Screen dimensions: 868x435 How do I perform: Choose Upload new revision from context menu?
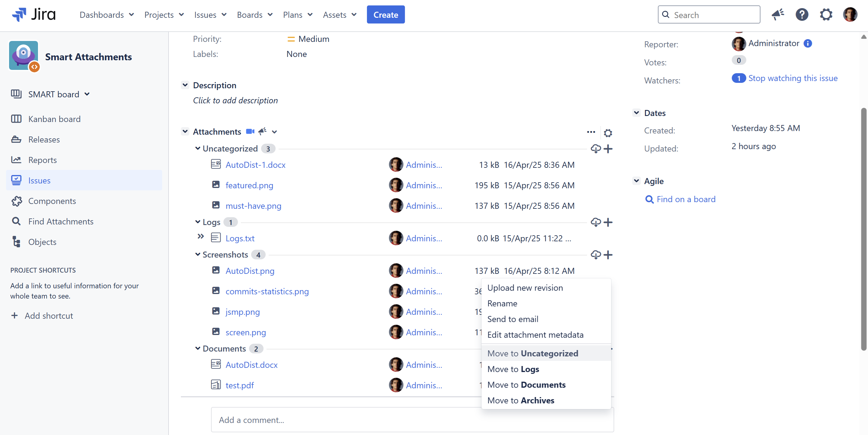(x=525, y=287)
